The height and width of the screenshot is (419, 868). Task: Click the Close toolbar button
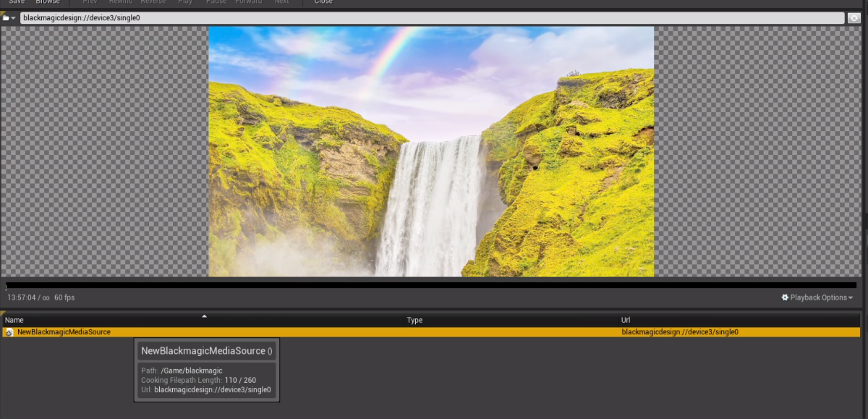point(323,2)
